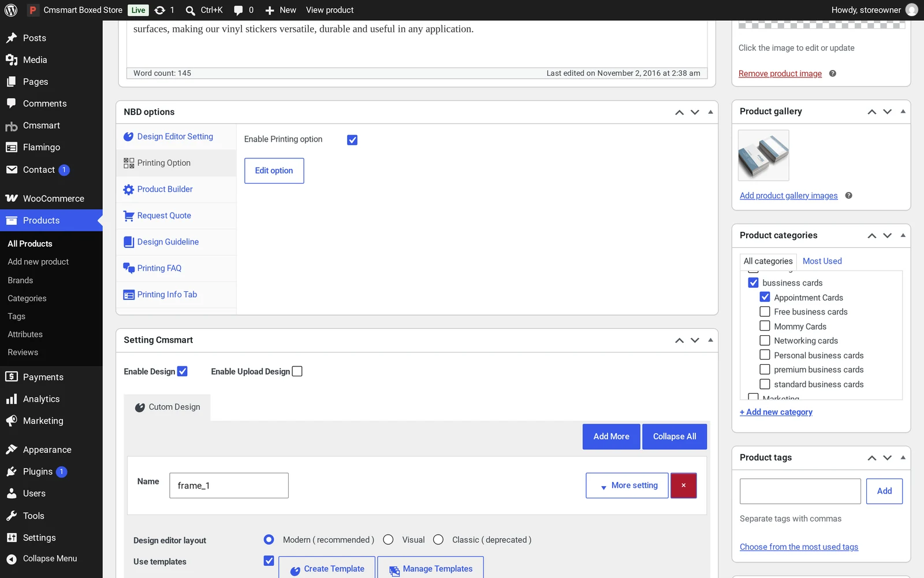Click the Printing FAQ chat icon
Viewport: 924px width, 578px height.
pos(129,268)
